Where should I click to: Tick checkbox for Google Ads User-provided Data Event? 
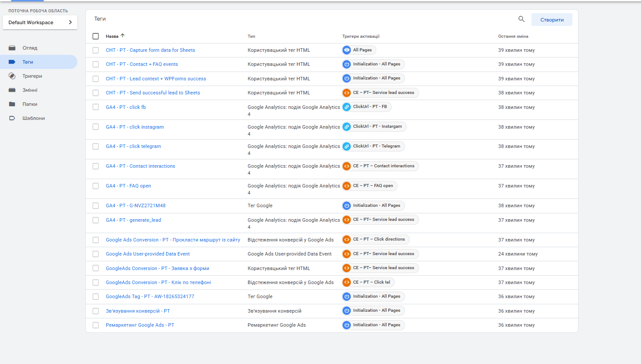(x=95, y=254)
